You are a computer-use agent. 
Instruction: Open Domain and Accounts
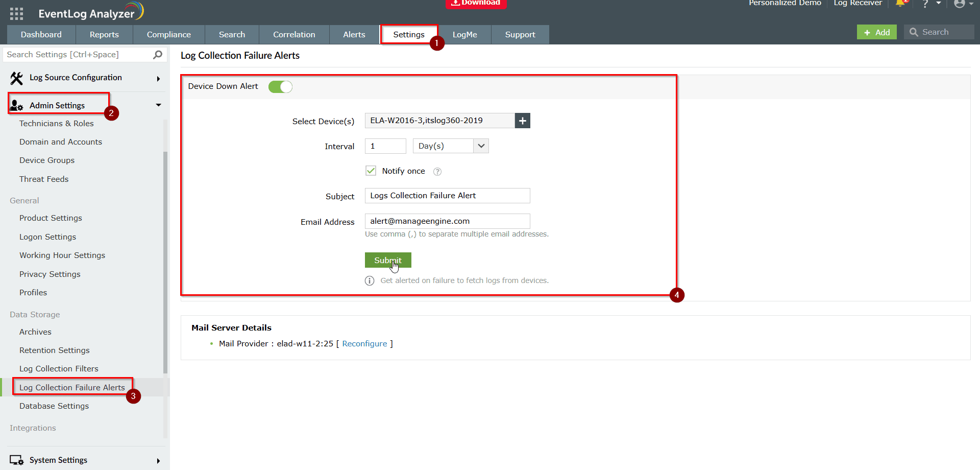(61, 142)
